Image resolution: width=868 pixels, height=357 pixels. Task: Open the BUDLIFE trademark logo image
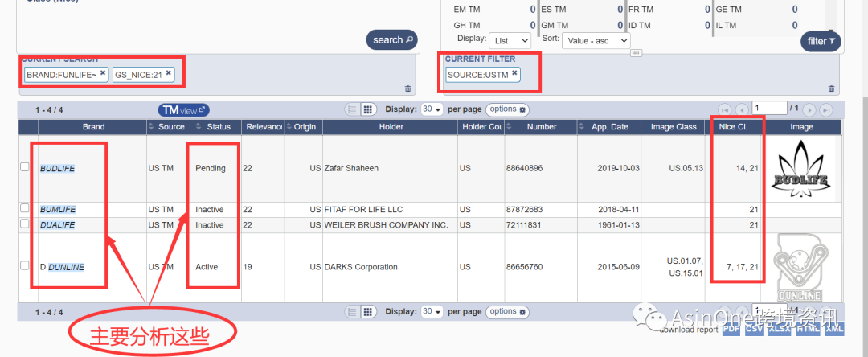point(802,170)
